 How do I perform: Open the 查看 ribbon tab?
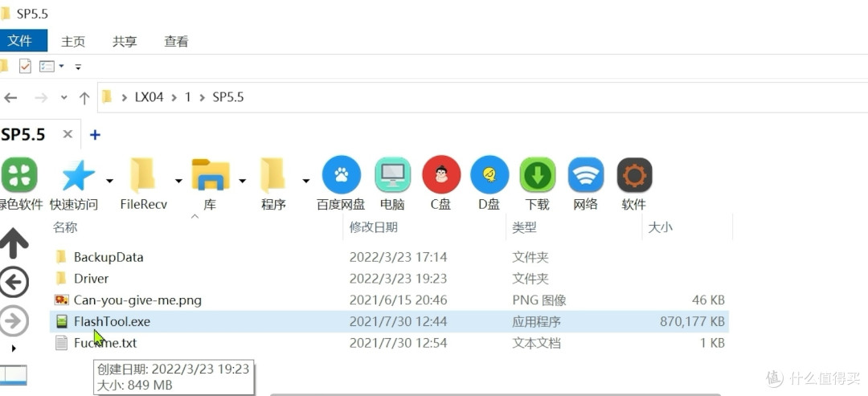tap(176, 42)
